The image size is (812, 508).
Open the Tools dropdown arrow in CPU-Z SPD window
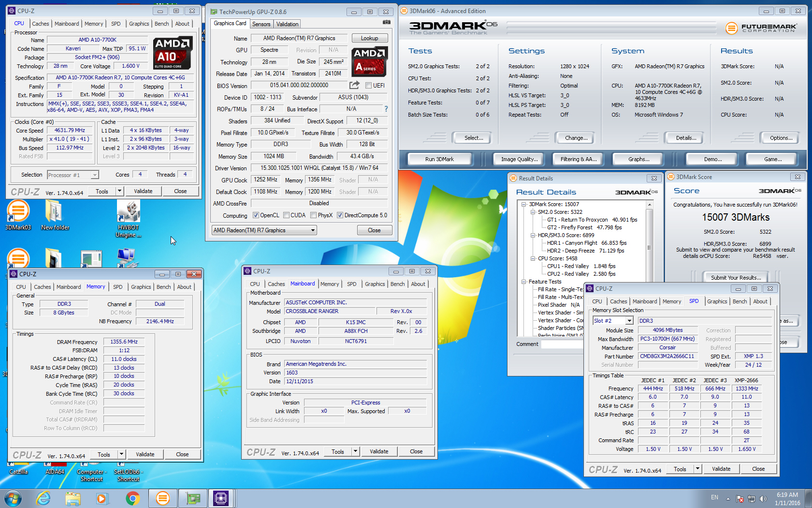click(x=697, y=469)
